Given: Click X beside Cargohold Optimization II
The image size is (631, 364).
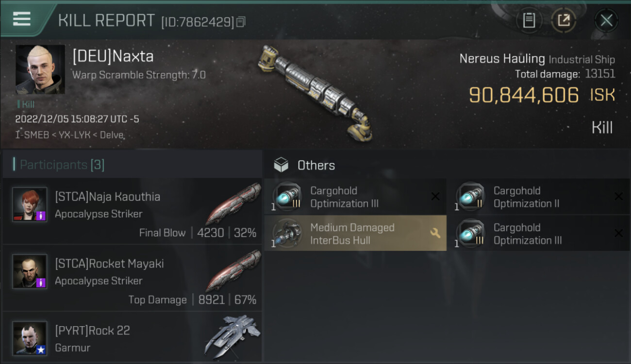Looking at the screenshot, I should pyautogui.click(x=618, y=197).
